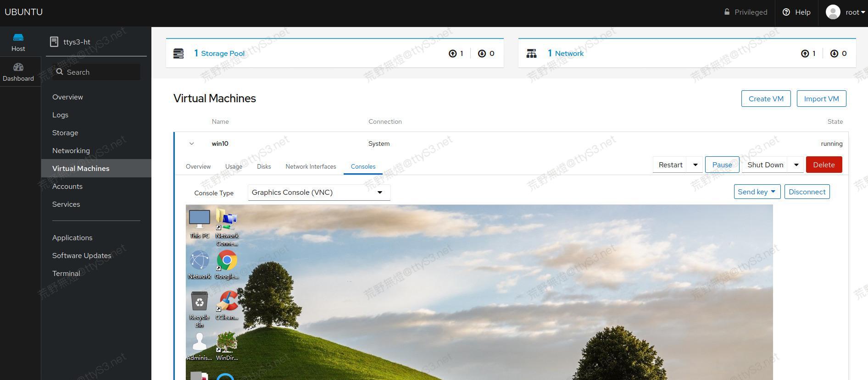Click the root user avatar

click(833, 12)
